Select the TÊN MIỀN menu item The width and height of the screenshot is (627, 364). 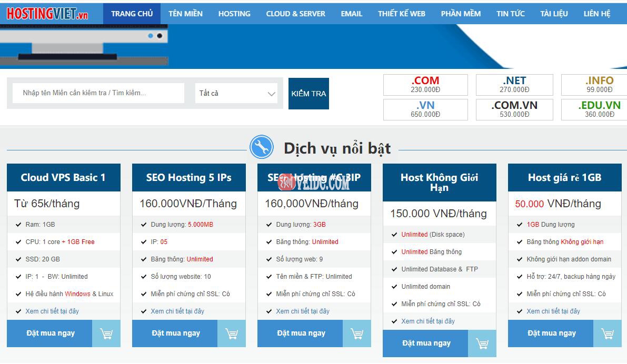[x=185, y=14]
